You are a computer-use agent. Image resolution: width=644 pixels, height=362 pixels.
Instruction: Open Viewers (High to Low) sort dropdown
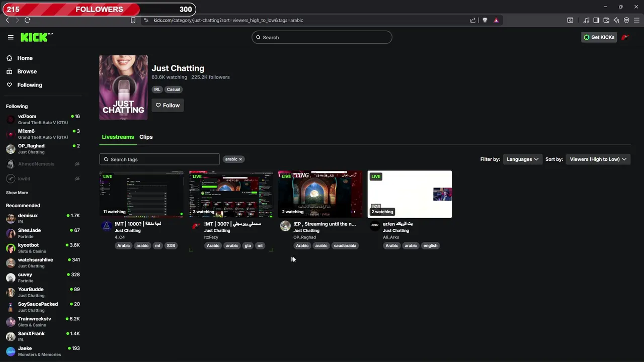[x=598, y=159]
